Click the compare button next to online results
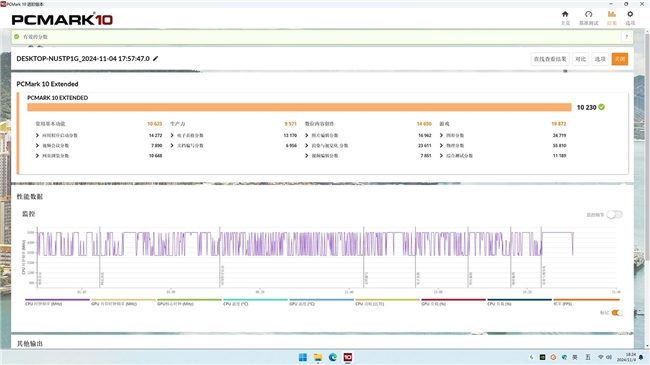 tap(580, 59)
